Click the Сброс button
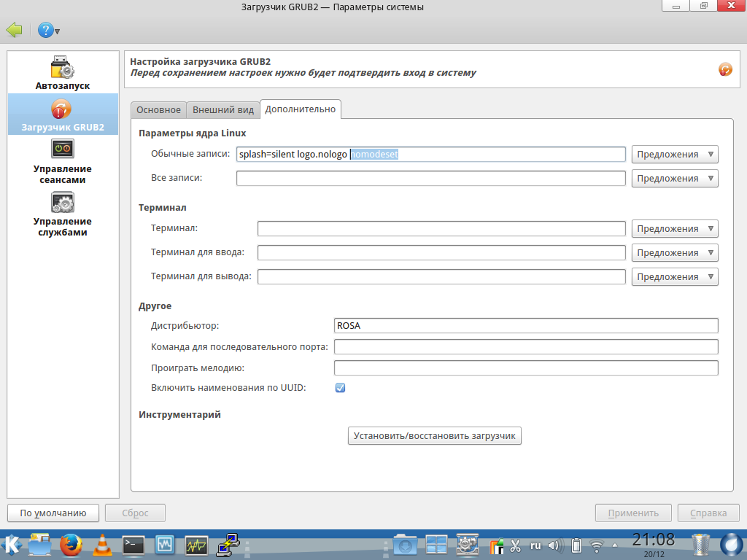747x560 pixels. click(135, 513)
